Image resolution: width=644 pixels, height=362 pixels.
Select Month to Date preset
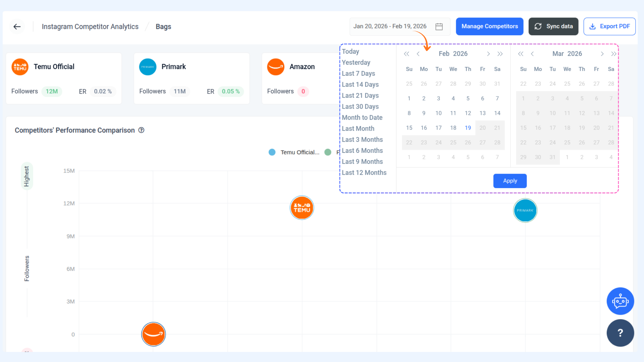click(362, 117)
